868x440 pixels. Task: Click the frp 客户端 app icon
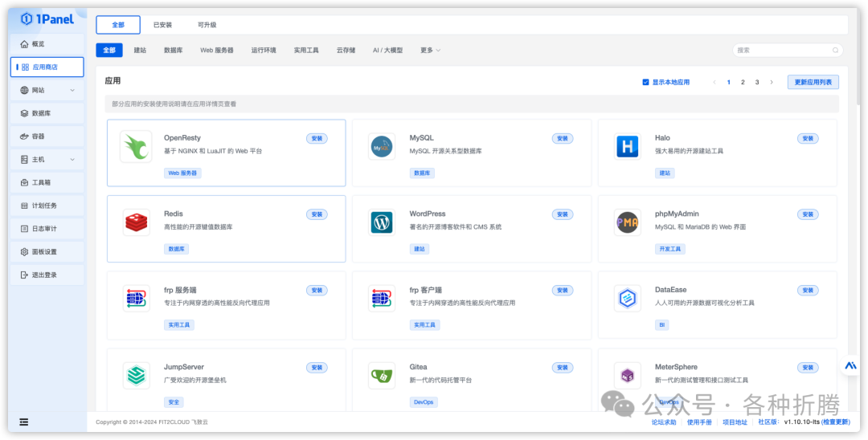pos(382,299)
